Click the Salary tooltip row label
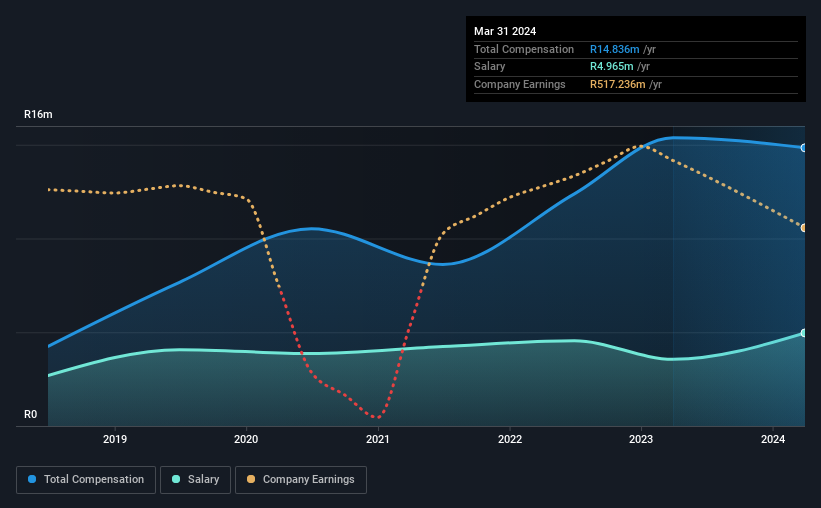This screenshot has width=821, height=508. point(490,67)
